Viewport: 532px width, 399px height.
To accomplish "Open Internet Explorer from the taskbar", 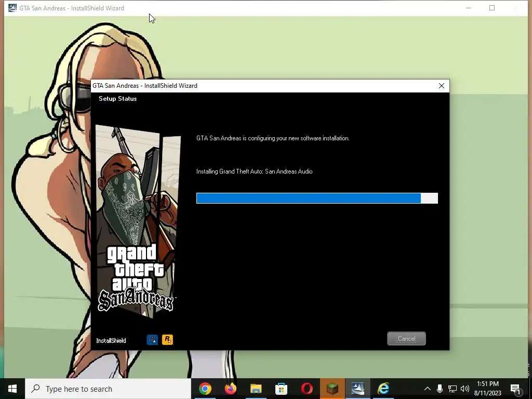I will pyautogui.click(x=383, y=389).
